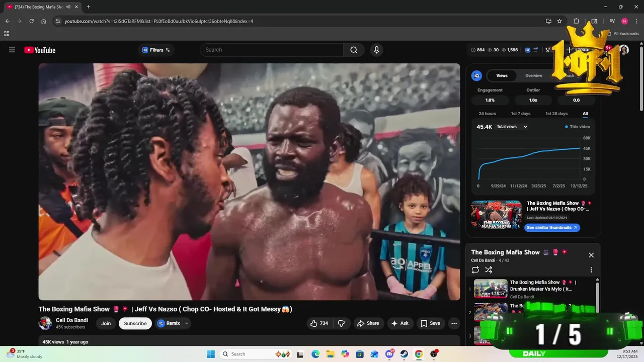Subscribe to Cell Da Bandi
Screen dimensions: 644x362
[135, 323]
